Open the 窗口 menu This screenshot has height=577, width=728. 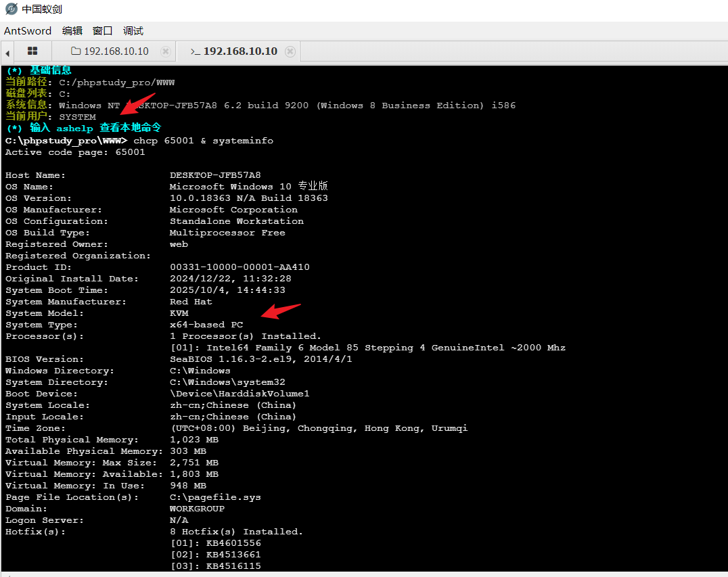tap(102, 30)
